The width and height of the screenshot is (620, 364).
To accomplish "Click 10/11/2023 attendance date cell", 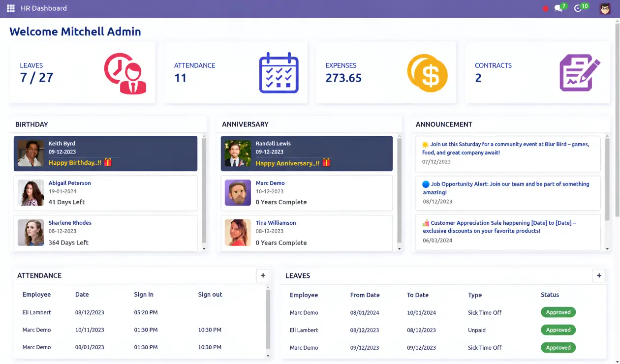I will click(x=90, y=330).
